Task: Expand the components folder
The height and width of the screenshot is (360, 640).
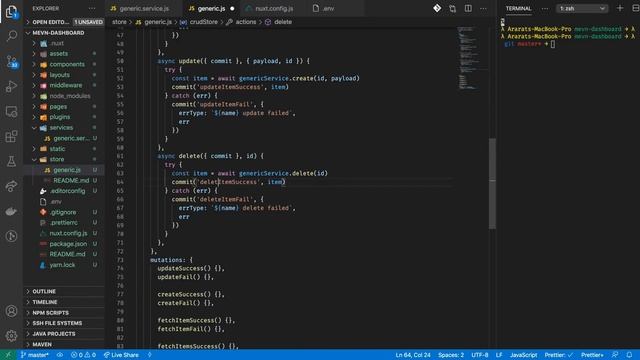Action: [x=67, y=64]
